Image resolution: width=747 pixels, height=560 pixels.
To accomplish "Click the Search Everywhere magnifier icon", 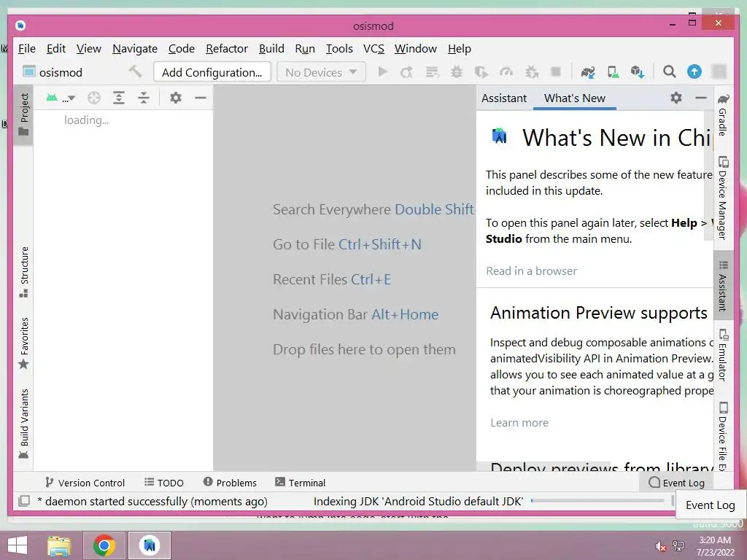I will pyautogui.click(x=669, y=72).
